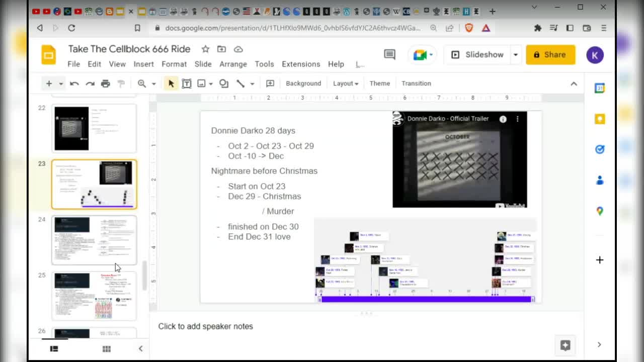This screenshot has width=644, height=362.
Task: Open the Edit menu
Action: [94, 64]
